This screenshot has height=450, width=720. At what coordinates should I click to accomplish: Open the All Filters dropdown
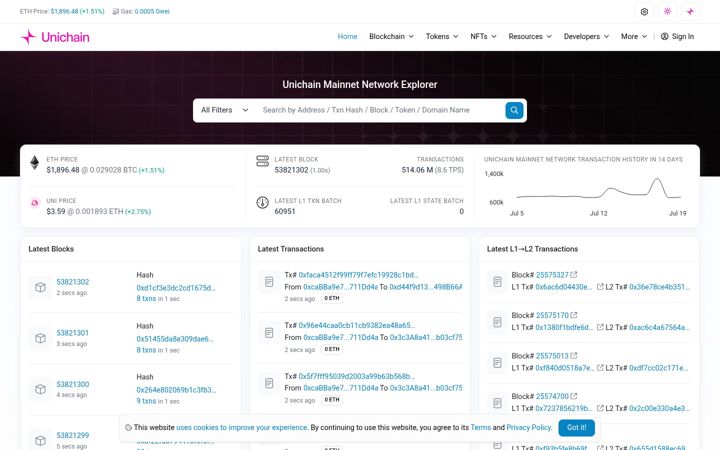(x=225, y=110)
